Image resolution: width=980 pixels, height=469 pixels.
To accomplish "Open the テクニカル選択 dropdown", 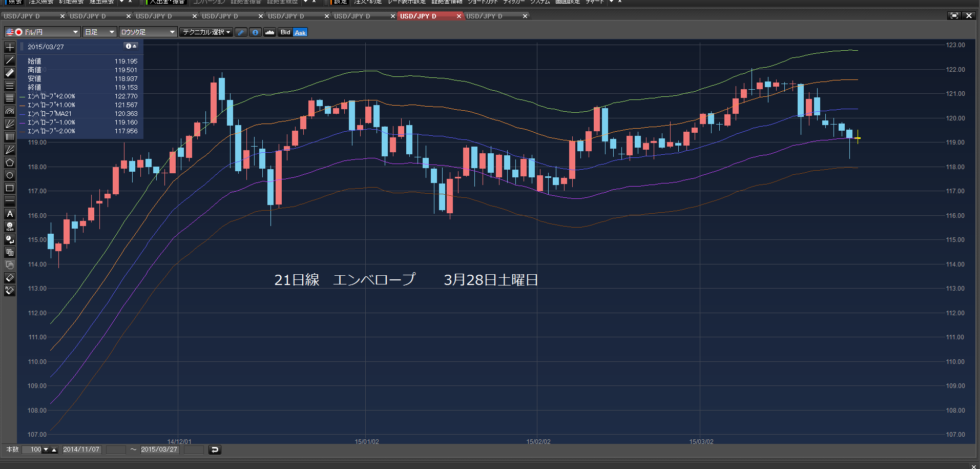I will click(x=206, y=32).
